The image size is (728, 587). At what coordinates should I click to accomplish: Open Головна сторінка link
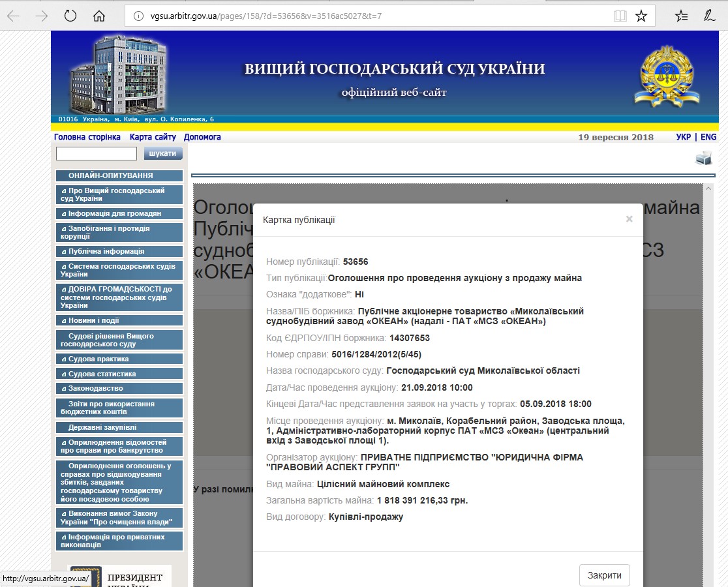(x=87, y=137)
